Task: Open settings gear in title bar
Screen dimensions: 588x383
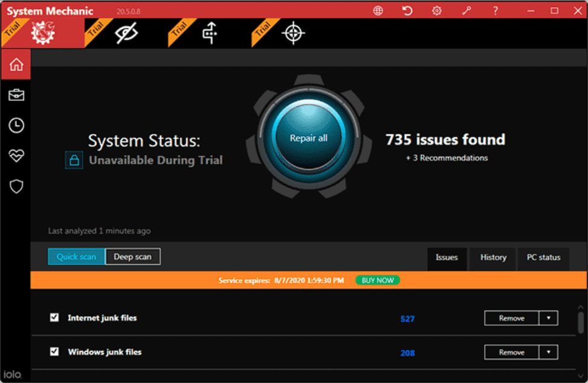Action: tap(436, 10)
